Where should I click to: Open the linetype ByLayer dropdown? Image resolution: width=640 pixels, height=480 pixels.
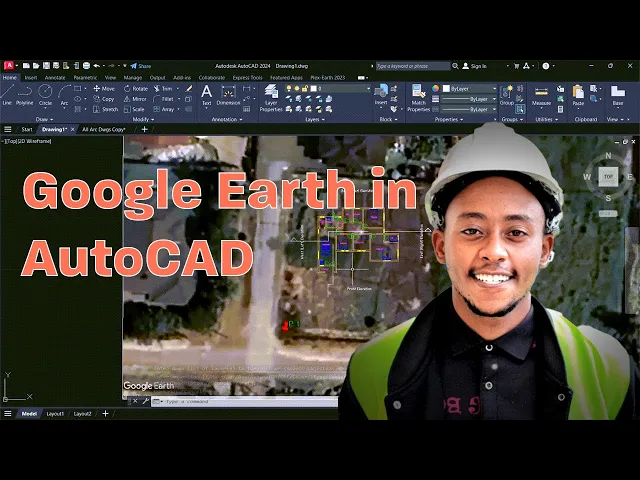coord(470,109)
